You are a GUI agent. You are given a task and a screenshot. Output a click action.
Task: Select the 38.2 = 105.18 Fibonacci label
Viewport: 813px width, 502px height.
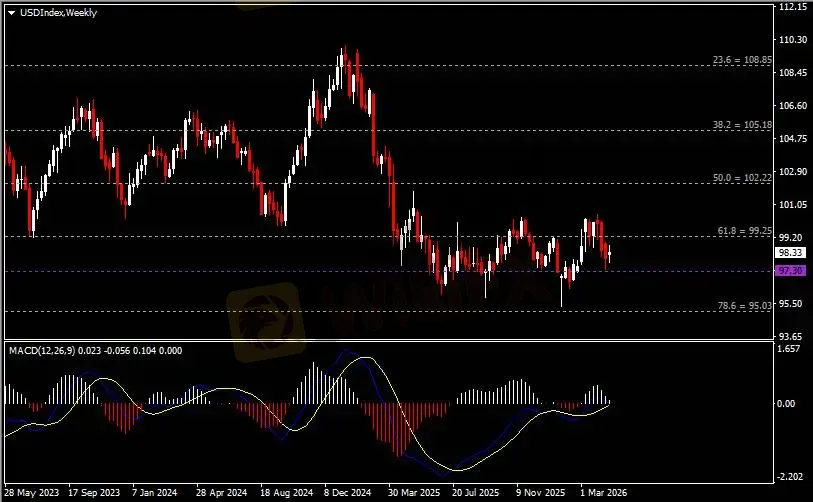(x=743, y=125)
